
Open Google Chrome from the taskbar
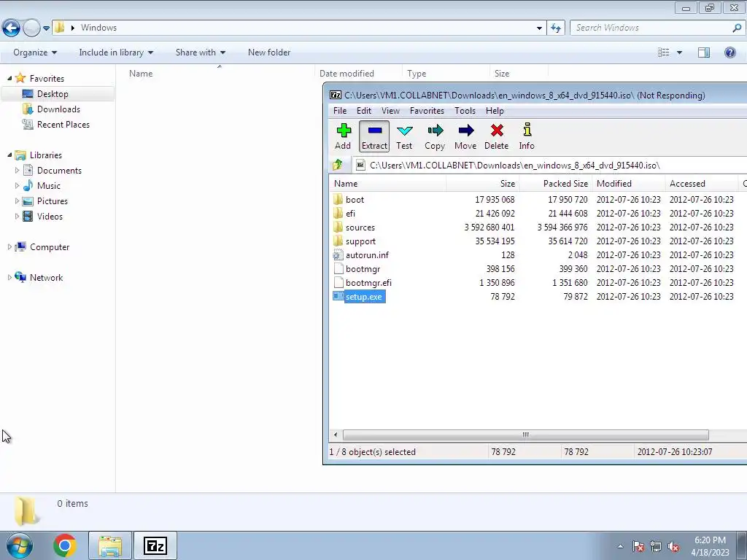click(65, 545)
